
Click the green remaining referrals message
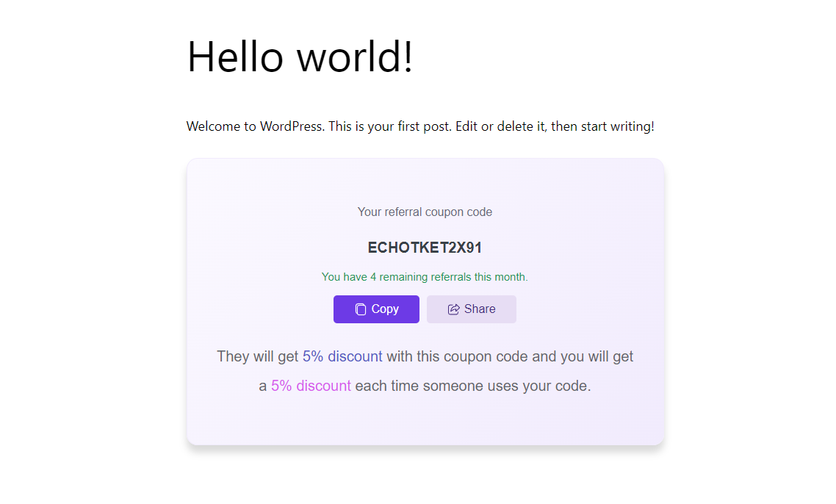(x=425, y=277)
